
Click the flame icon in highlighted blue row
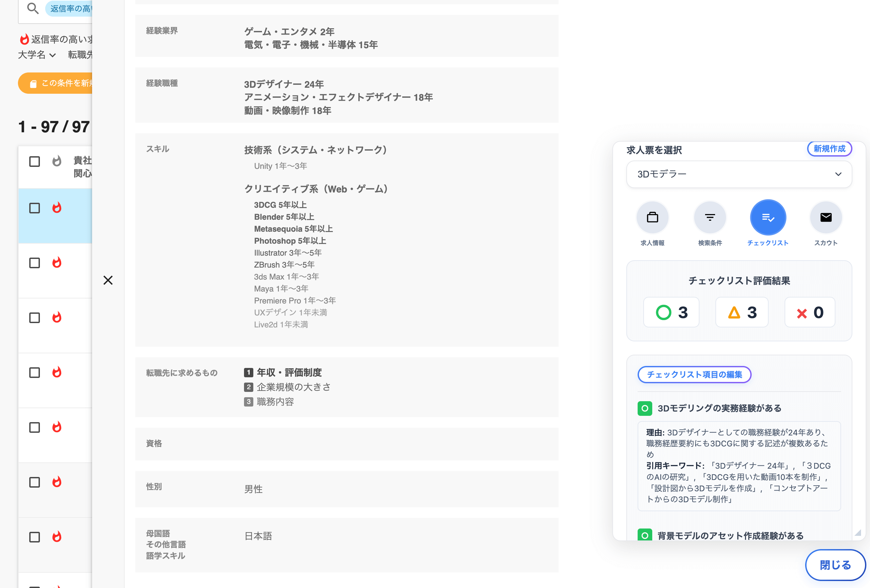[57, 208]
